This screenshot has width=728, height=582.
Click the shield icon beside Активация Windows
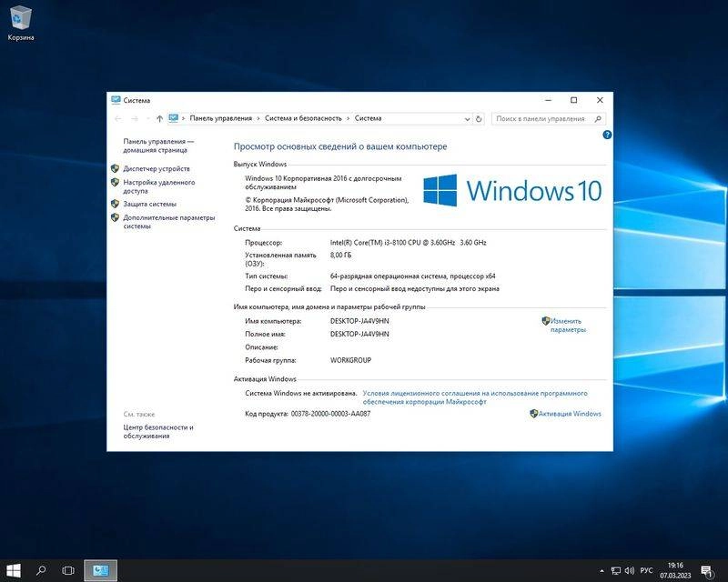coord(534,414)
